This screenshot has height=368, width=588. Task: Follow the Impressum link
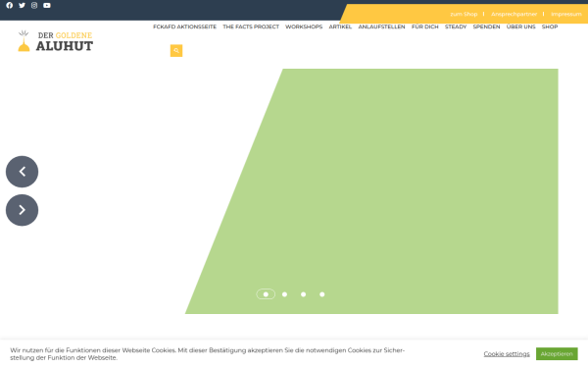(x=566, y=14)
